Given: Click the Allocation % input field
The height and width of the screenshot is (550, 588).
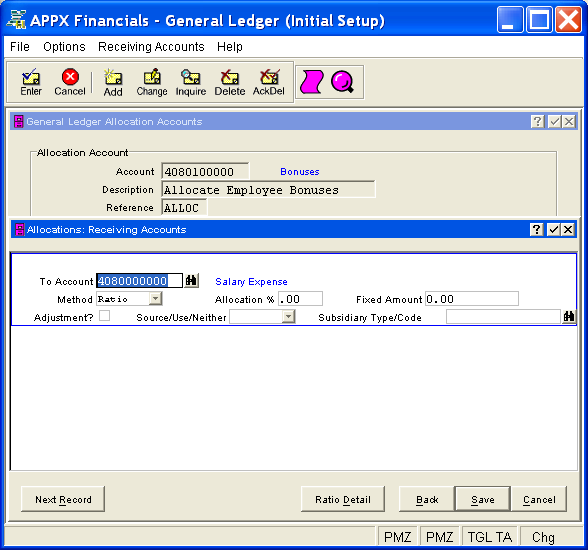Looking at the screenshot, I should coord(300,299).
